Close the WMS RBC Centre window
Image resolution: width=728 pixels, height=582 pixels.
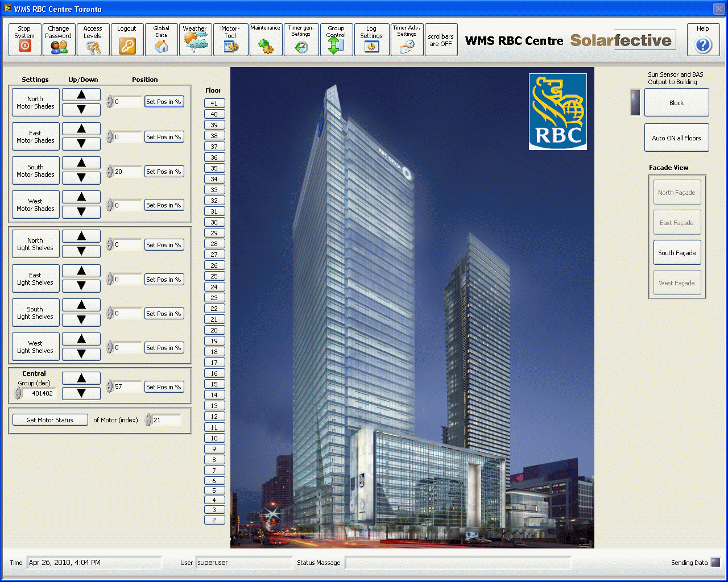tap(719, 9)
